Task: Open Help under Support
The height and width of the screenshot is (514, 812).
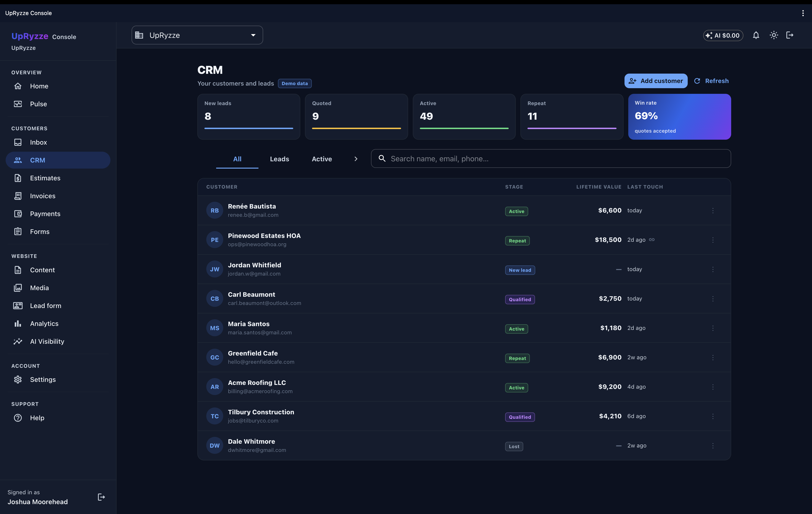Action: 58,418
